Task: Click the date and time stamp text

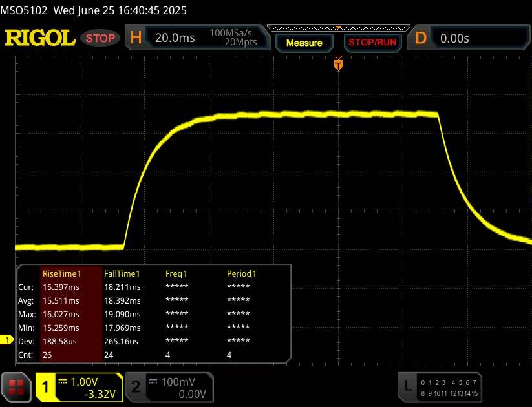Action: pyautogui.click(x=120, y=10)
